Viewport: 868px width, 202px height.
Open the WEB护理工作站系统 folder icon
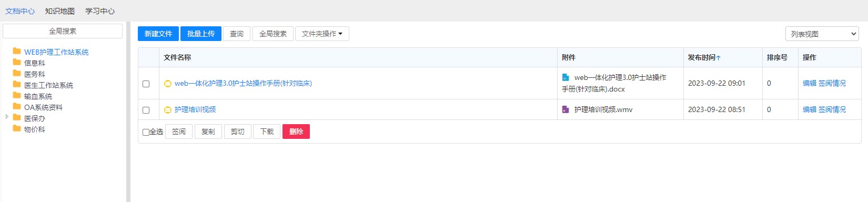pyautogui.click(x=17, y=52)
